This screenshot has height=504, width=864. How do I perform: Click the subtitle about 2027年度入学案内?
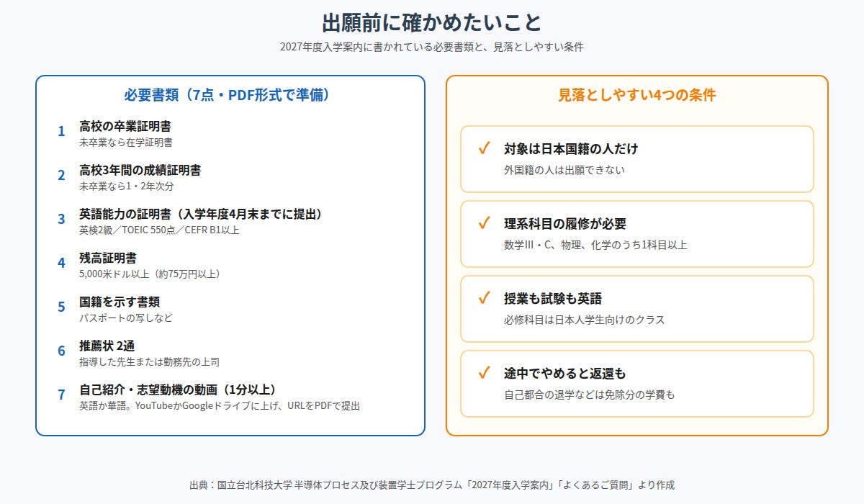click(x=432, y=47)
